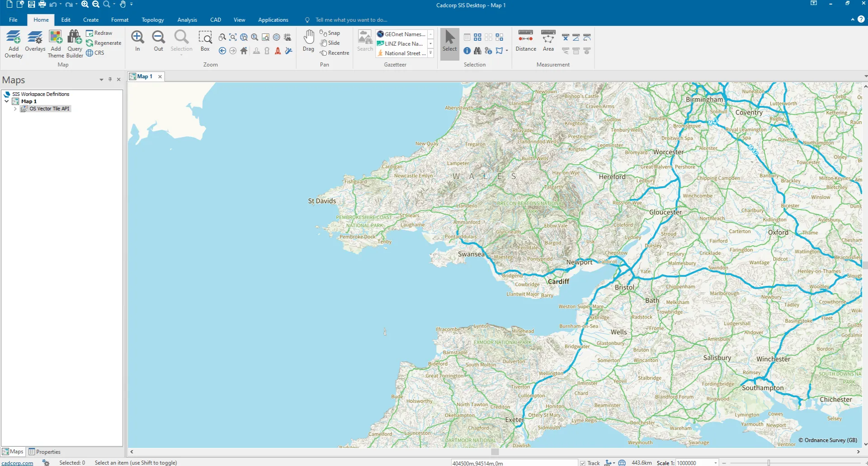Start the Distance measurement tool
This screenshot has width=868, height=466.
526,41
